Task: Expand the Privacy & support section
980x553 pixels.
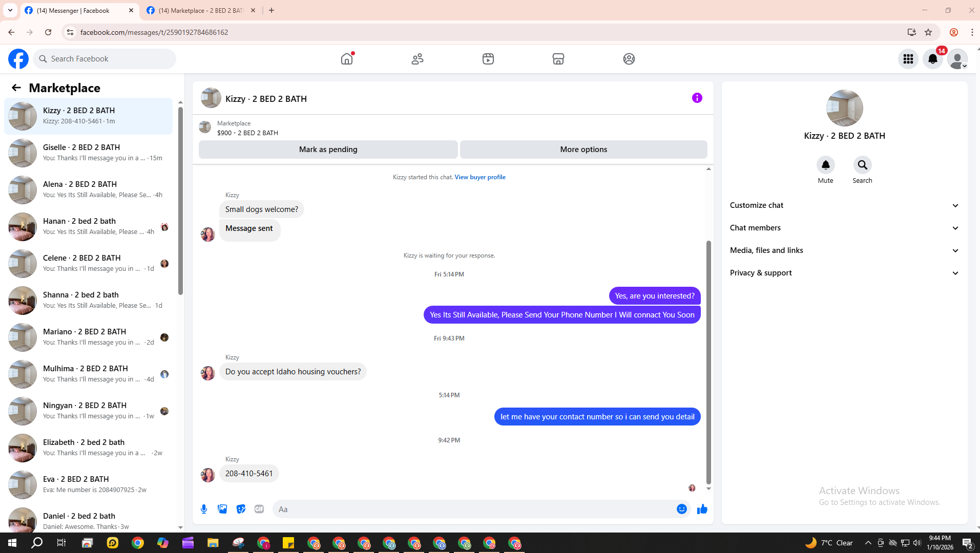Action: pyautogui.click(x=844, y=273)
